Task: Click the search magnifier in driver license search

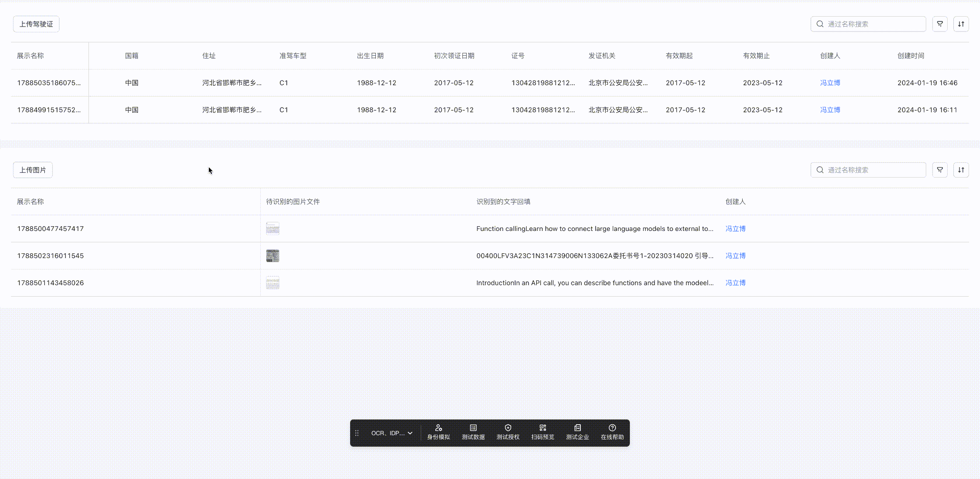Action: coord(820,24)
